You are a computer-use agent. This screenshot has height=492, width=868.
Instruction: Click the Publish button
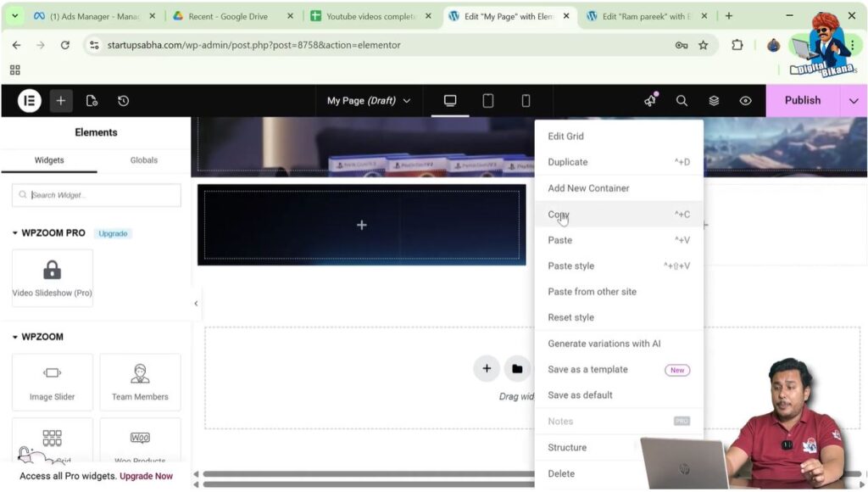pyautogui.click(x=802, y=101)
